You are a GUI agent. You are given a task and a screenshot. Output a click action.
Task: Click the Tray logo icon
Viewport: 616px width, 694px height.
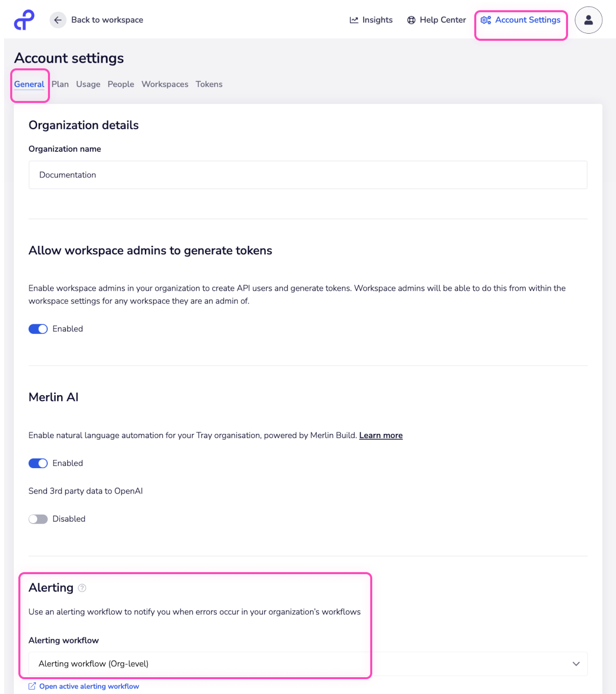24,20
